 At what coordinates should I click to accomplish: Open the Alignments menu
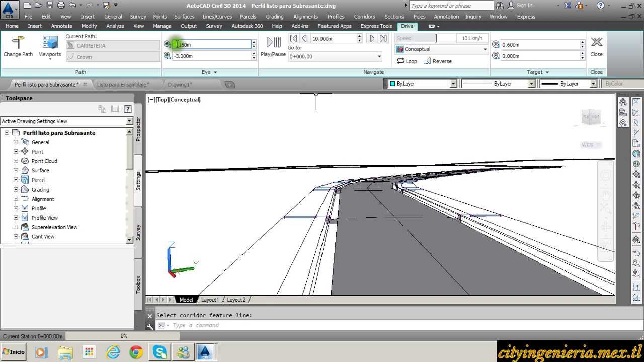[x=307, y=17]
